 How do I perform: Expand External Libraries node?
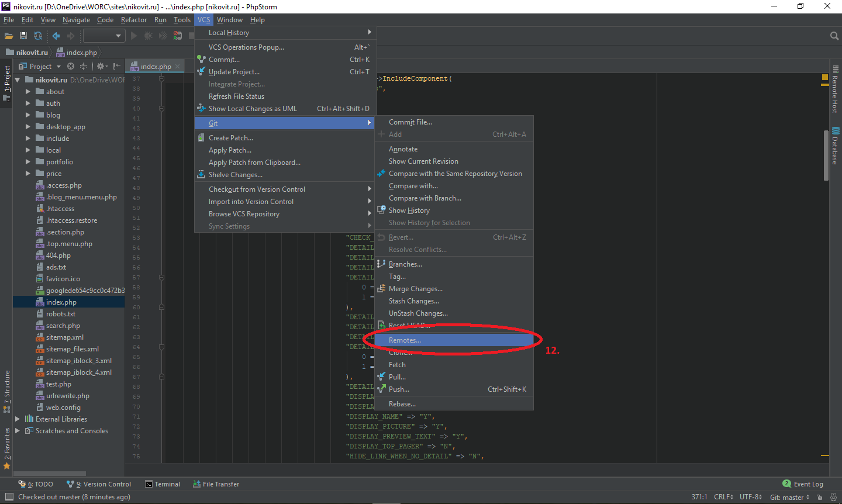point(17,419)
